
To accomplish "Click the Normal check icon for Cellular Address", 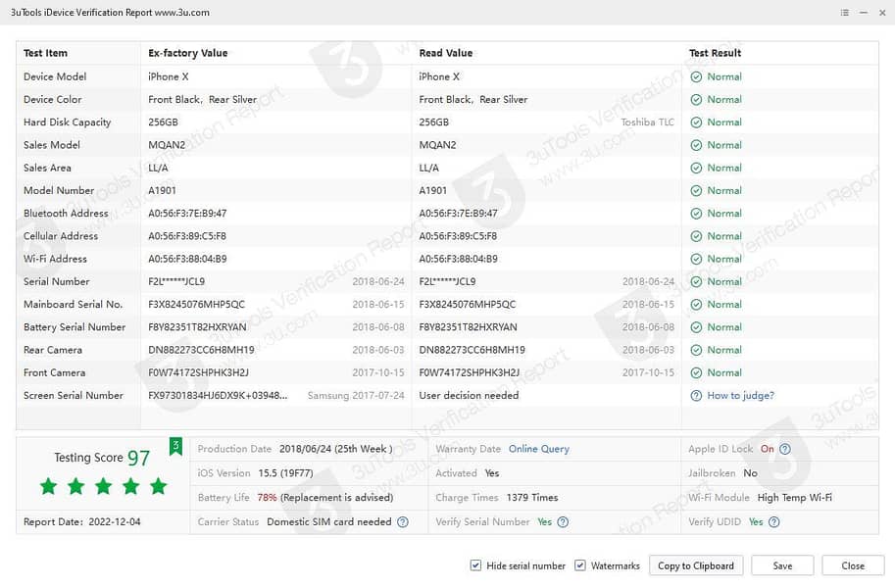I will click(x=696, y=237).
